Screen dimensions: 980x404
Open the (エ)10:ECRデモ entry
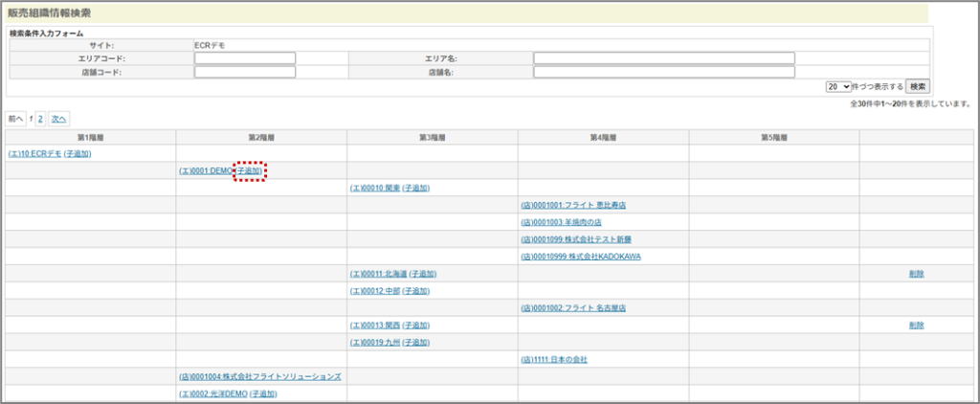point(34,153)
